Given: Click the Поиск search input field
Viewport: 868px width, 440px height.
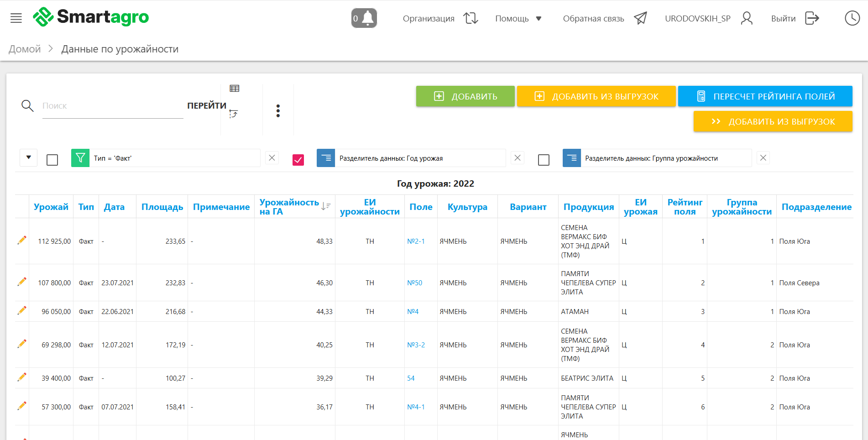Looking at the screenshot, I should [x=112, y=106].
